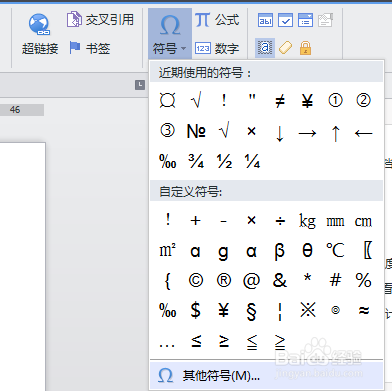The height and width of the screenshot is (391, 392).
Task: Insert a checkbox form field icon
Action: click(x=285, y=20)
